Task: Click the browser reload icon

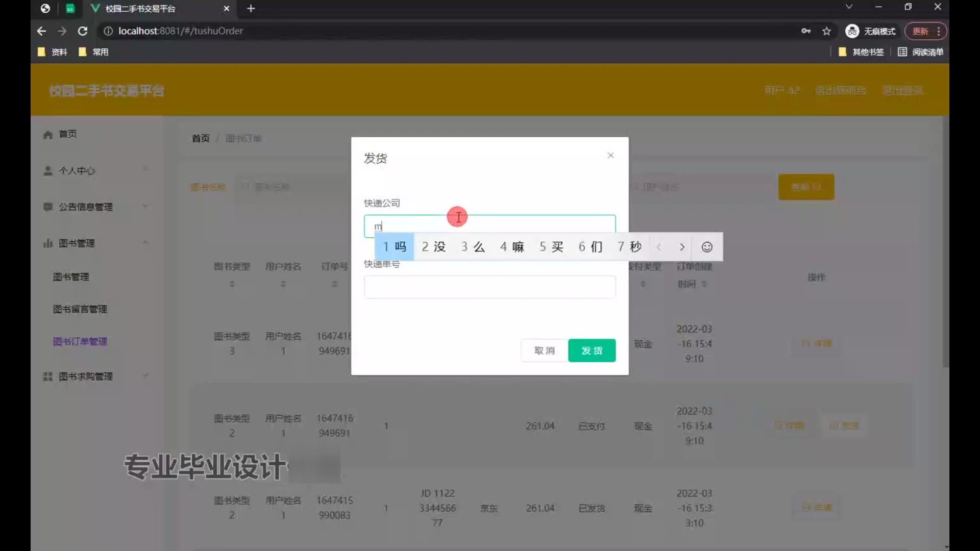Action: point(82,31)
